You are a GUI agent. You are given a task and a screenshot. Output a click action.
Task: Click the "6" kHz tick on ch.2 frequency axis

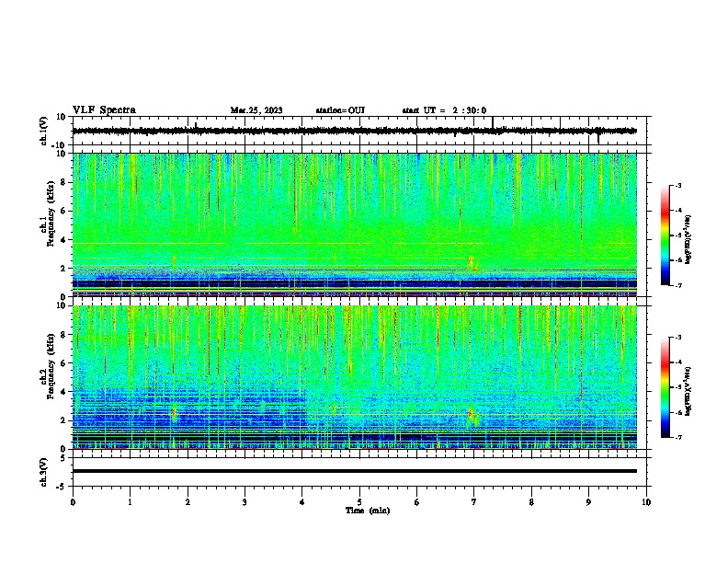click(x=63, y=363)
